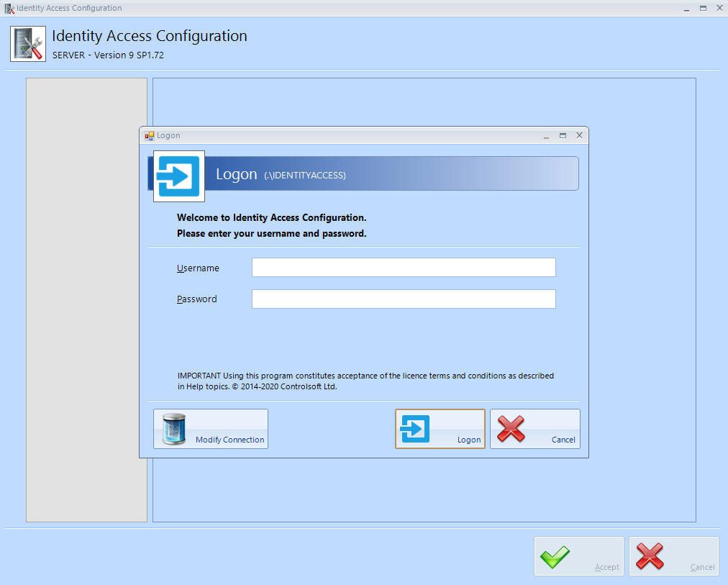Click the server tools application icon
Image resolution: width=728 pixels, height=585 pixels.
28,44
